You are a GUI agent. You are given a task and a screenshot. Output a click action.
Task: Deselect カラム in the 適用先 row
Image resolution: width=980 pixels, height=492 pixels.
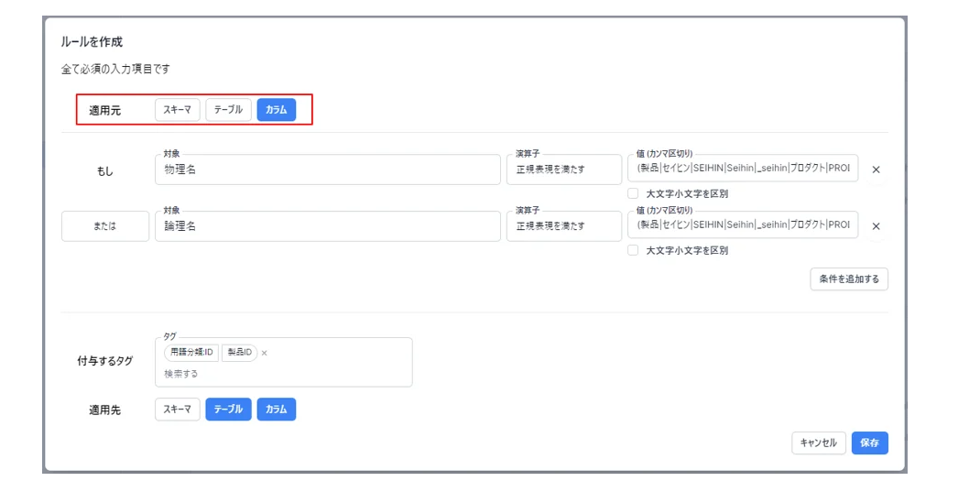tap(277, 410)
